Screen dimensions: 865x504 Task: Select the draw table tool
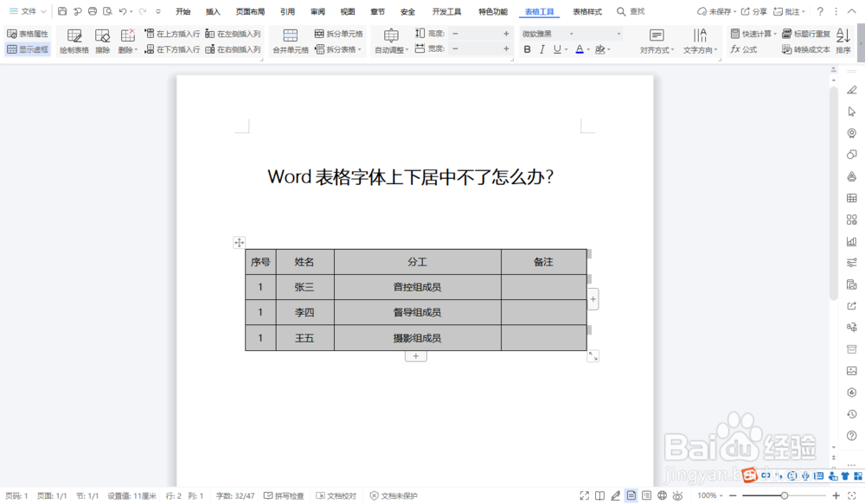pos(74,40)
